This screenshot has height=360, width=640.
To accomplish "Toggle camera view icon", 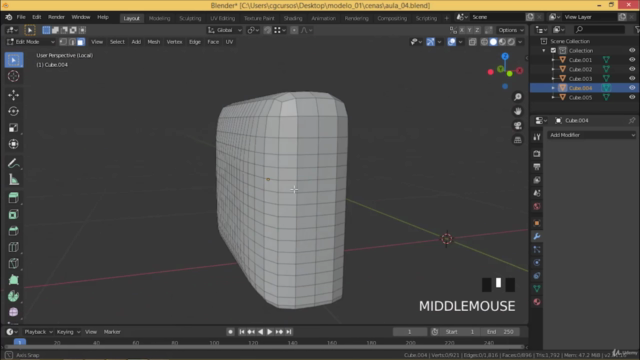I will click(518, 125).
